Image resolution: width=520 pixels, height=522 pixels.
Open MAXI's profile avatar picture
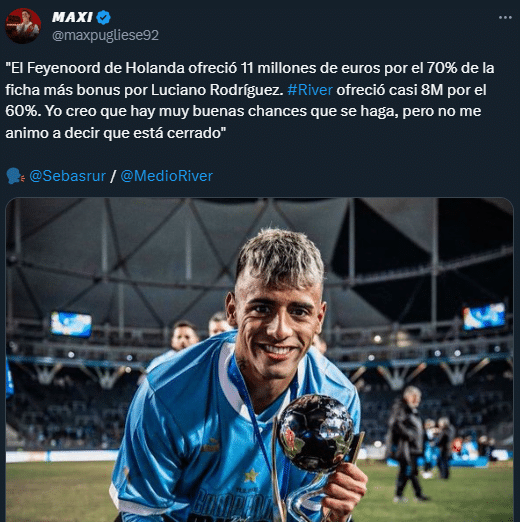click(x=23, y=25)
